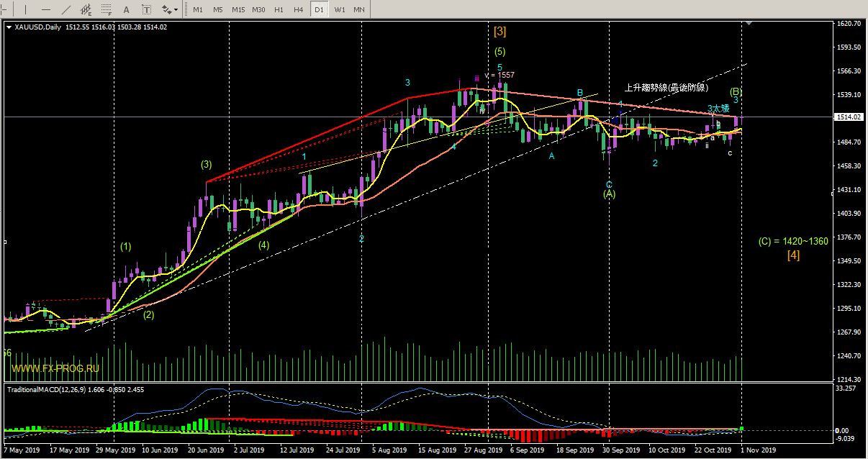Select the vertical line drawing tool
Viewport: 868px width, 459px height.
(27, 9)
